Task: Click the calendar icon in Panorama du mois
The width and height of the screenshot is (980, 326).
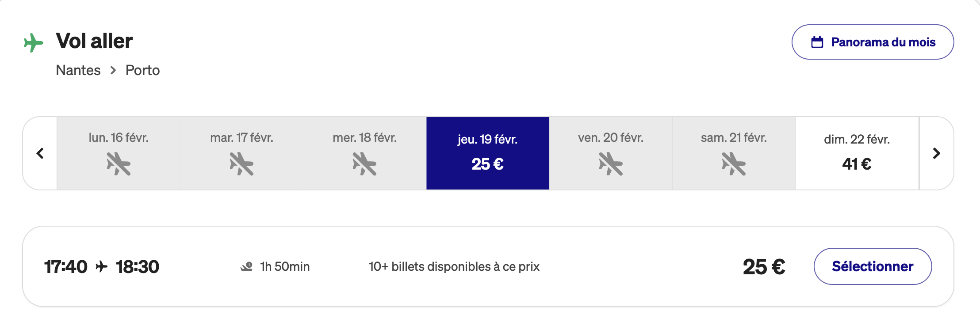Action: [x=817, y=42]
